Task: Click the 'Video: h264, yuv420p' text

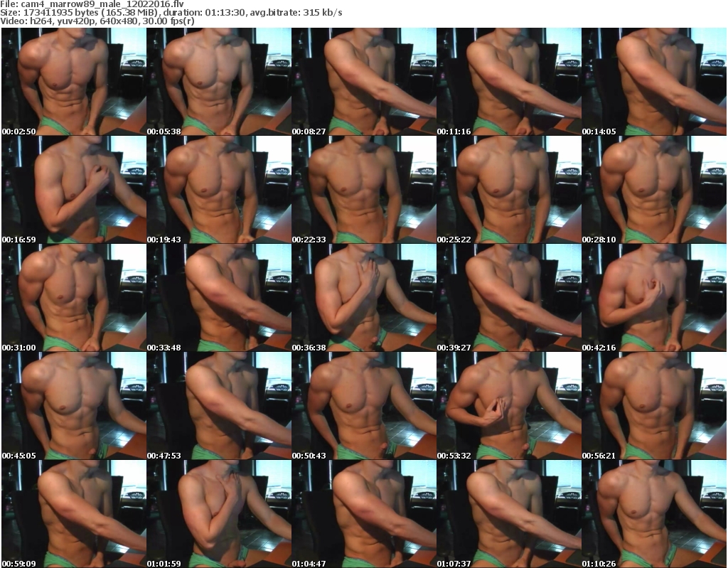Action: [x=48, y=21]
